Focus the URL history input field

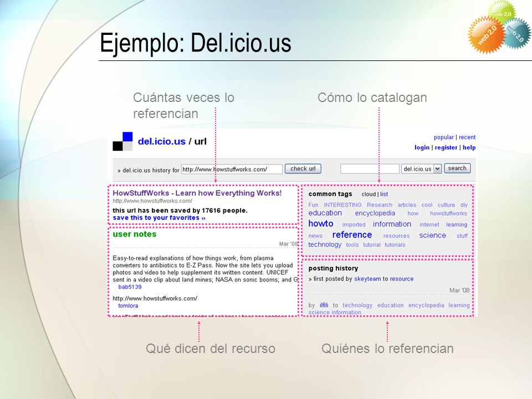coord(232,170)
